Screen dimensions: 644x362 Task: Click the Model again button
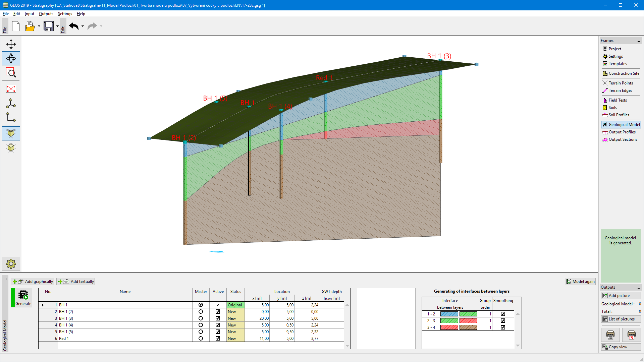[580, 282]
